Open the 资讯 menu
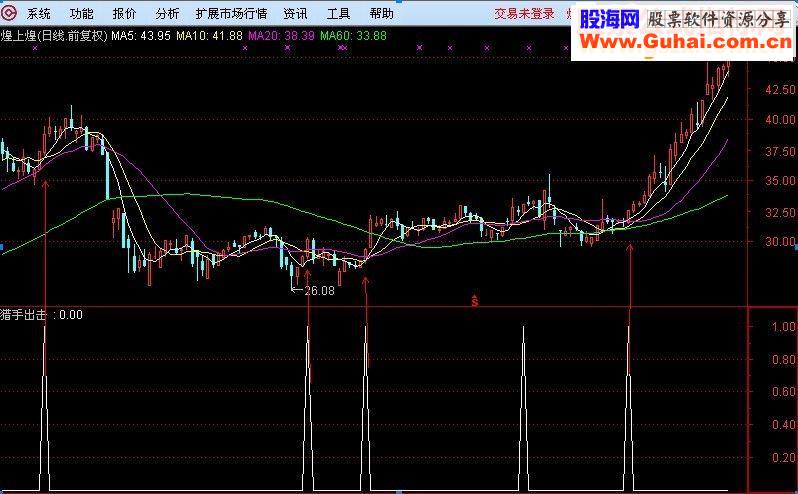 click(x=295, y=14)
